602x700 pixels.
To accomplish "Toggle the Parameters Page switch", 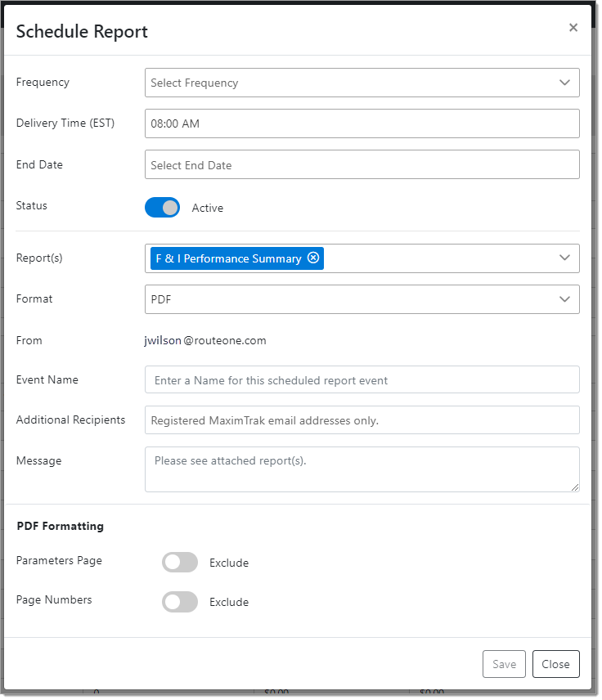I will [x=179, y=562].
